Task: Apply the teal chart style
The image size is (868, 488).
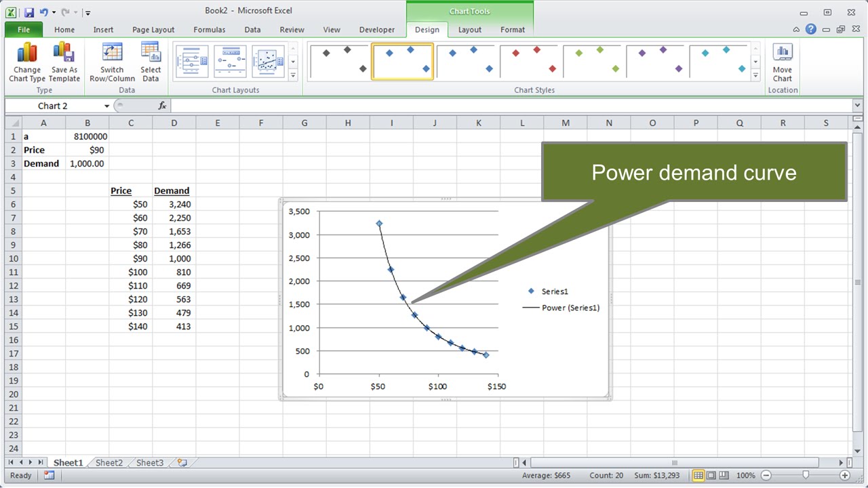Action: pyautogui.click(x=719, y=62)
